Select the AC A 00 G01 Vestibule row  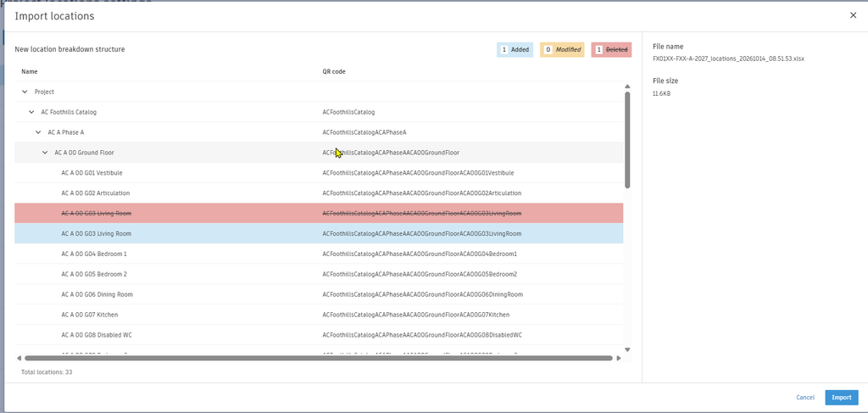coord(319,173)
